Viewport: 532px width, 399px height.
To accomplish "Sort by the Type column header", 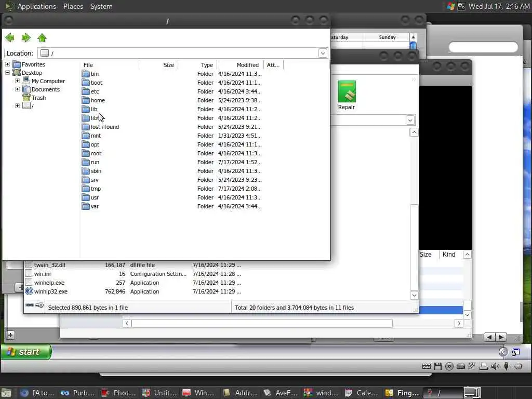I will point(197,65).
